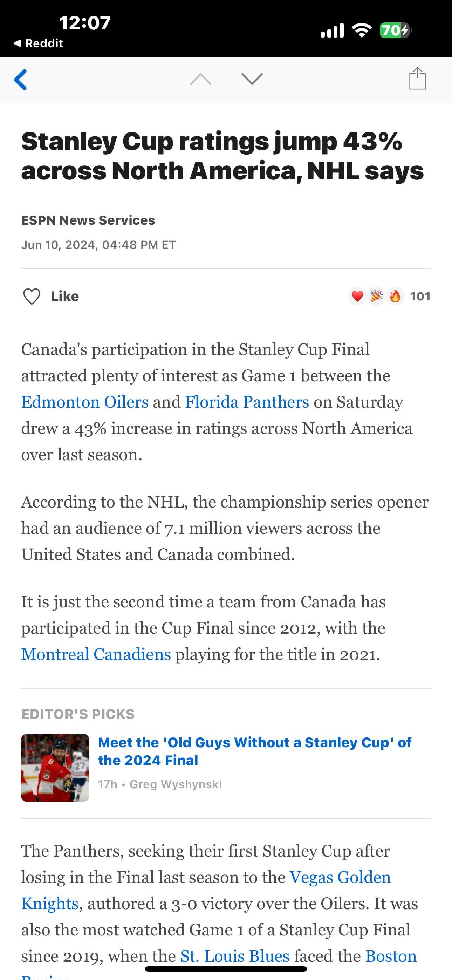Tap the red heart reaction emoji
The height and width of the screenshot is (980, 452).
(x=357, y=296)
